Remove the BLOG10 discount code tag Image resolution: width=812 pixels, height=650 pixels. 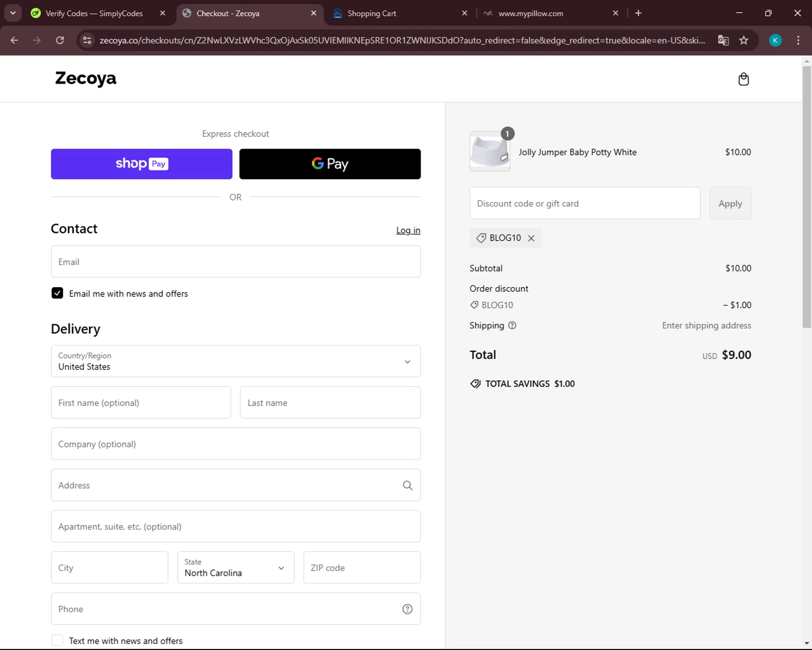(x=531, y=238)
